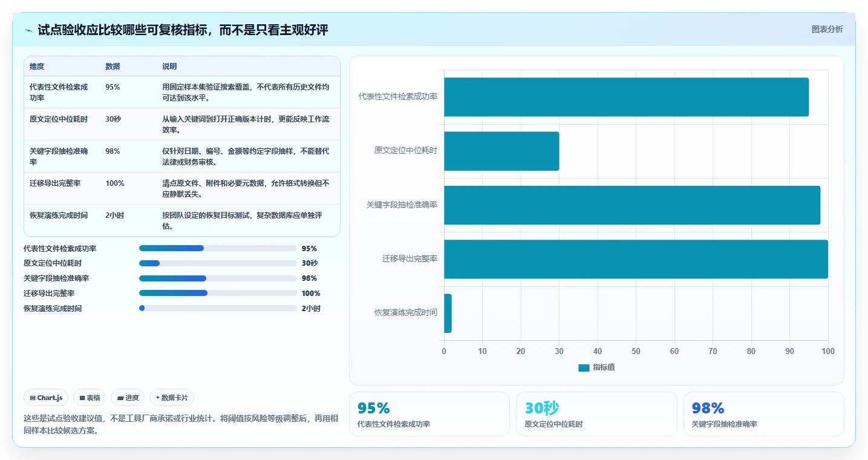Click the 100% cell in the table's 数据 column
Viewport: 868px width, 460px height.
pyautogui.click(x=115, y=183)
